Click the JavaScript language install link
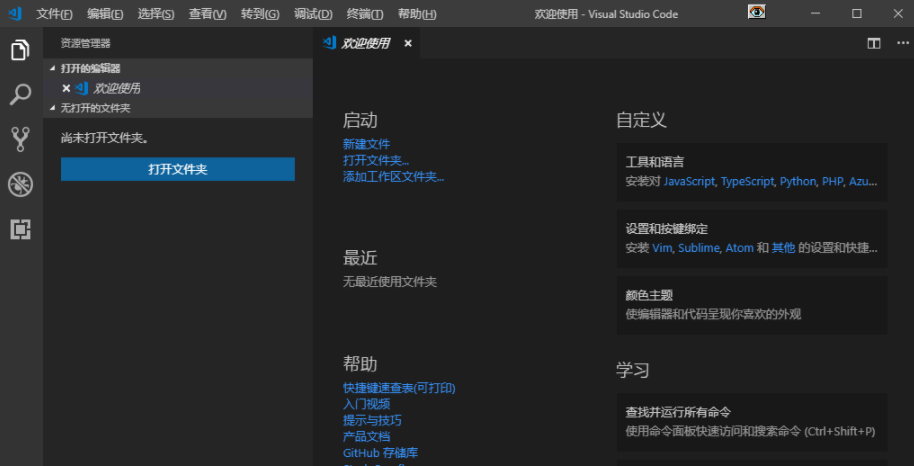Screen dimensions: 914x466 (689, 181)
